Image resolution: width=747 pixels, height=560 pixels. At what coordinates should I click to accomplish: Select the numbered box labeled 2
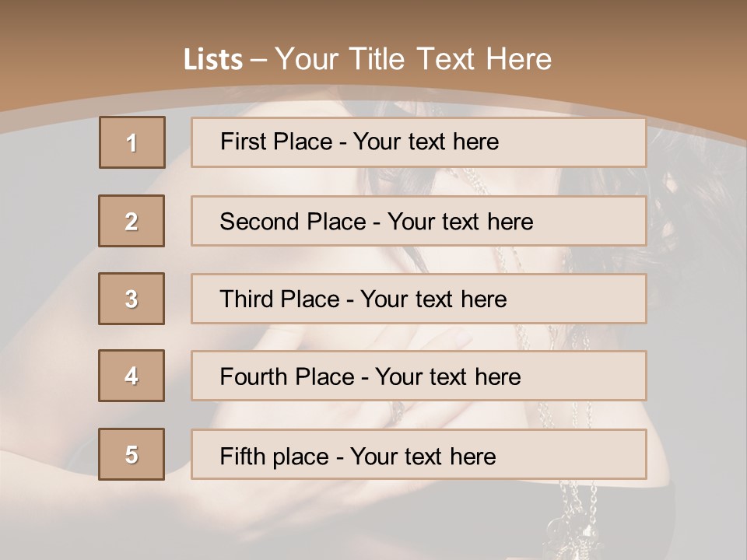(132, 222)
